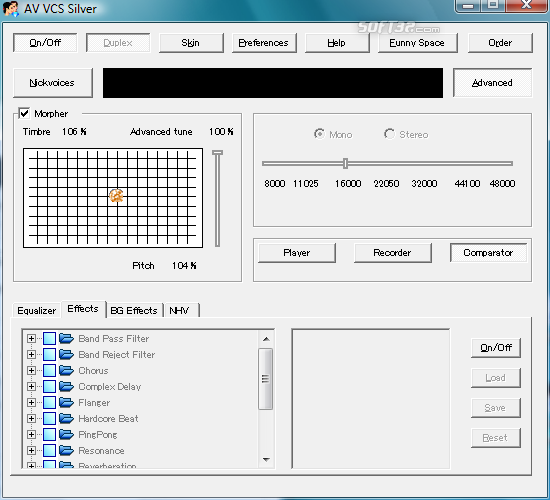550x500 pixels.
Task: Open the BG Effects tab
Action: point(134,311)
